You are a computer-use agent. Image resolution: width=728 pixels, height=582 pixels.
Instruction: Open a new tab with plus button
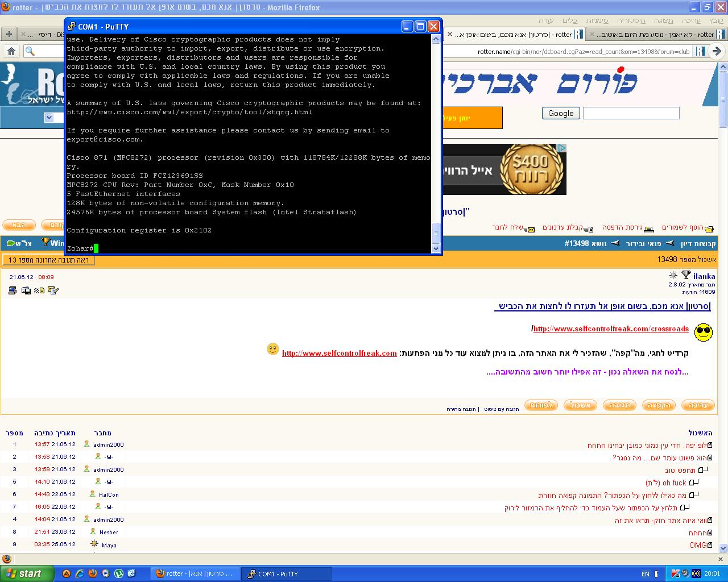pos(9,34)
